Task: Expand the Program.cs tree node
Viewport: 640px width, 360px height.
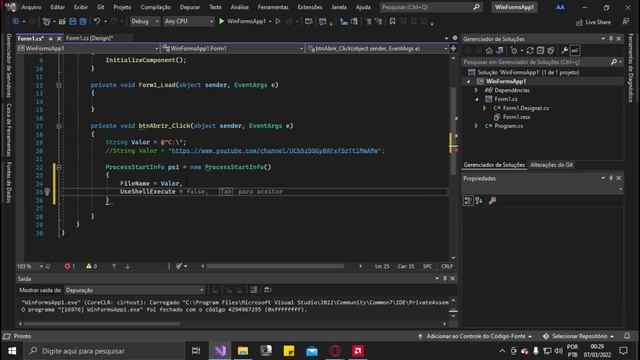Action: point(476,126)
